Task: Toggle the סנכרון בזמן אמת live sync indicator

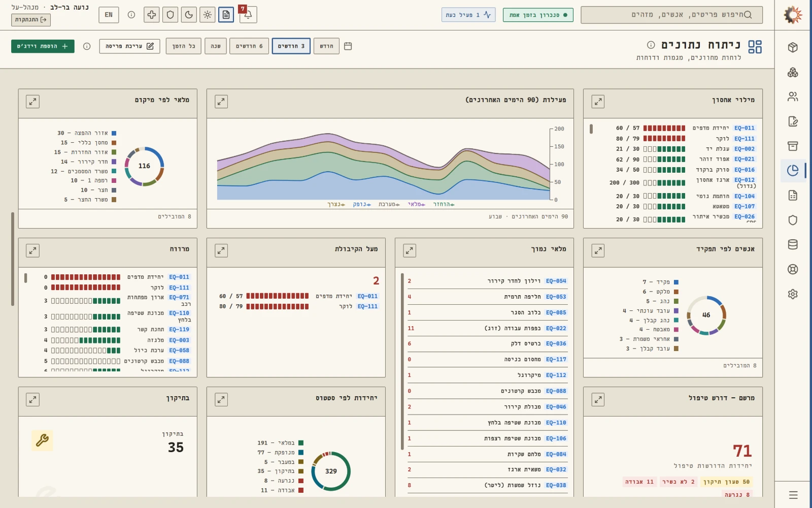Action: (538, 15)
